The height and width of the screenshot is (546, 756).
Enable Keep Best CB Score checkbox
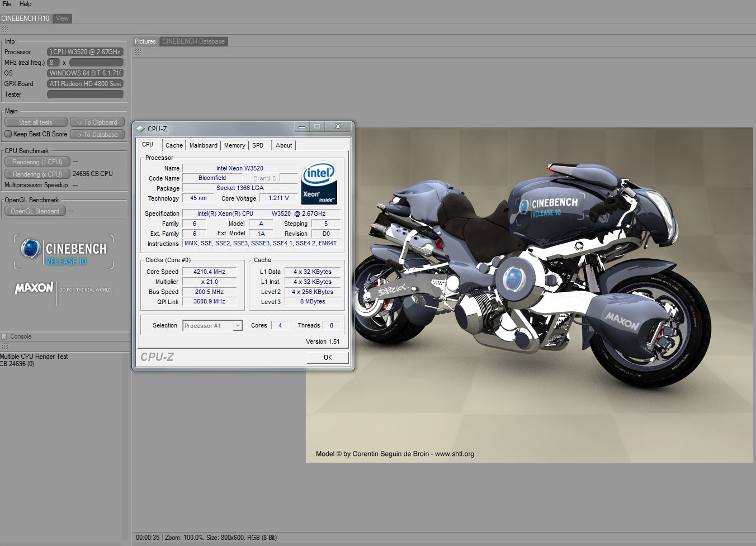8,134
